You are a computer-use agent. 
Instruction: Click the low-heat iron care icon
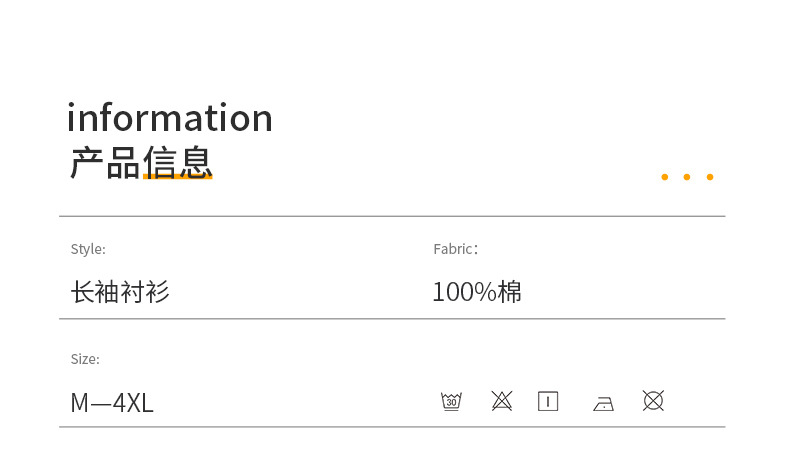click(x=603, y=403)
